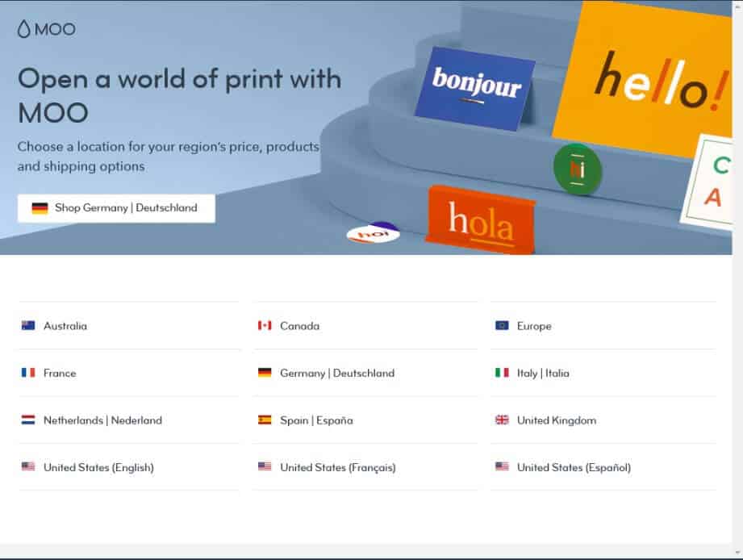
Task: Choose the Spain | España link
Action: (x=316, y=420)
